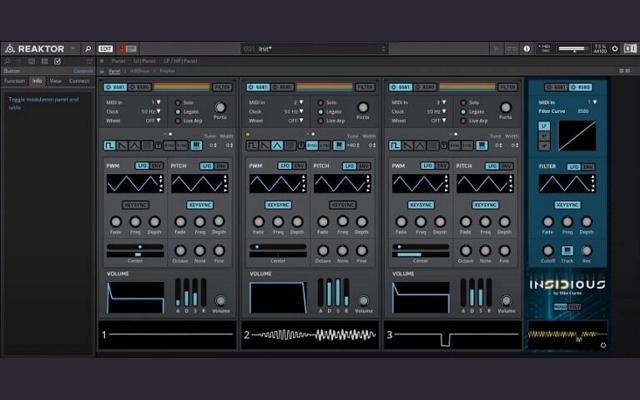Open the Wheel OFF dropdown in voice 1
This screenshot has width=640, height=400.
(x=153, y=120)
